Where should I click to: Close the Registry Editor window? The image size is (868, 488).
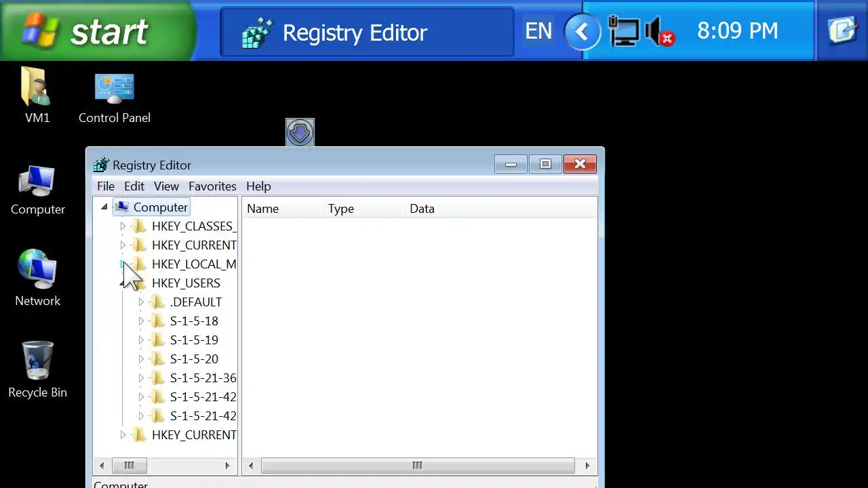click(x=580, y=164)
